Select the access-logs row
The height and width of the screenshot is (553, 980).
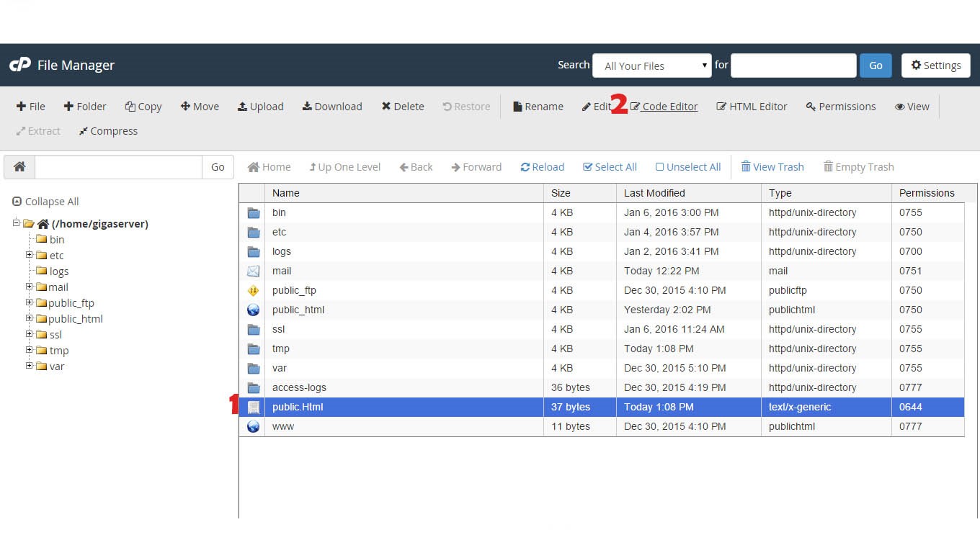coord(602,387)
